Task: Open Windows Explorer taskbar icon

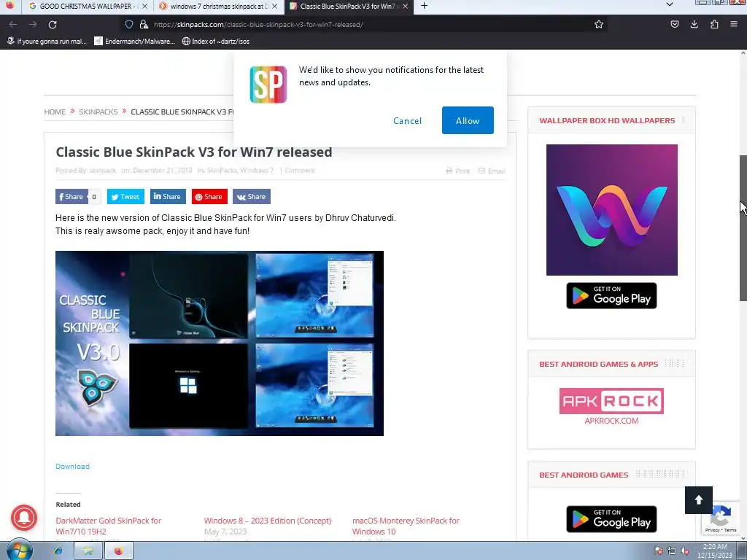Action: pos(88,551)
